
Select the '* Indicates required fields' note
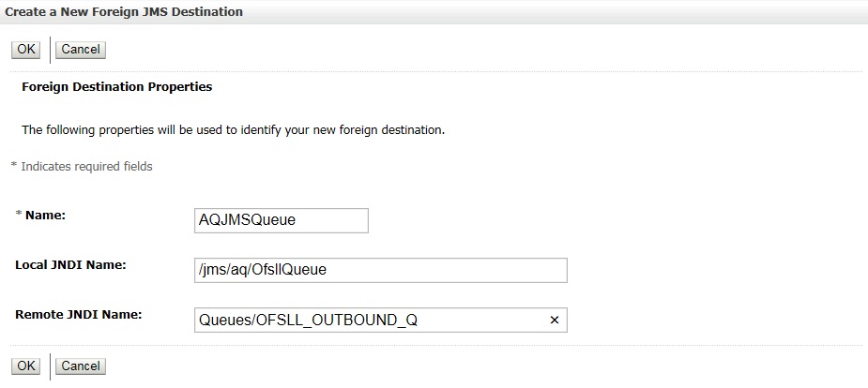coord(82,166)
